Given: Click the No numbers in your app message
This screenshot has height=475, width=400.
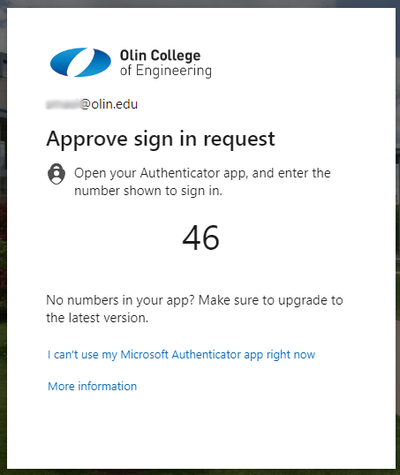Looking at the screenshot, I should (x=194, y=300).
